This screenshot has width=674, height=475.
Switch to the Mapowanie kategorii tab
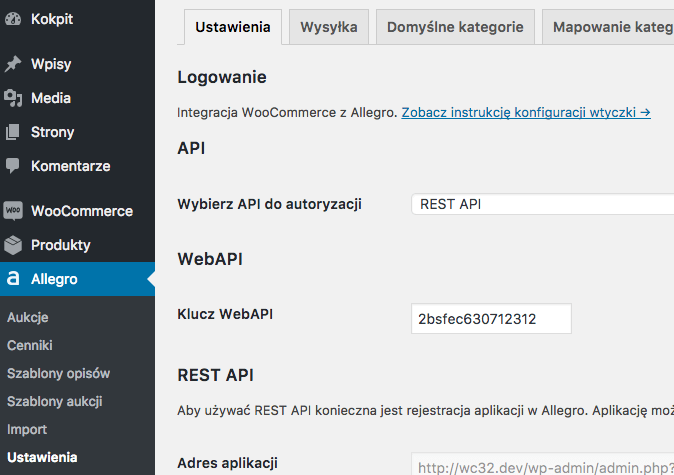[x=608, y=27]
